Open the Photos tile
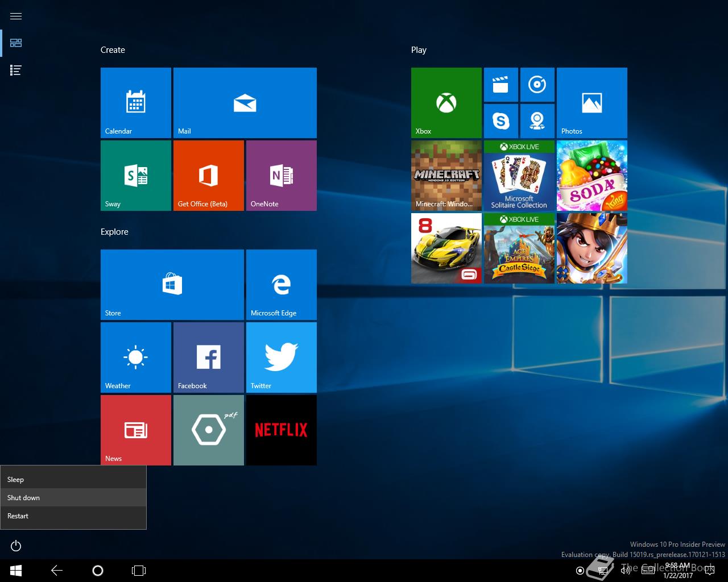728x582 pixels. click(592, 103)
